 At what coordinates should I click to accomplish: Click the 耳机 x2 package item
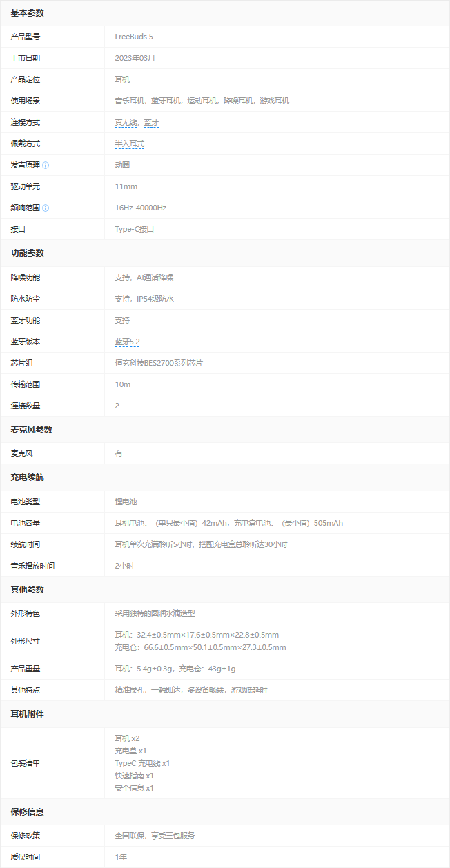tap(127, 738)
